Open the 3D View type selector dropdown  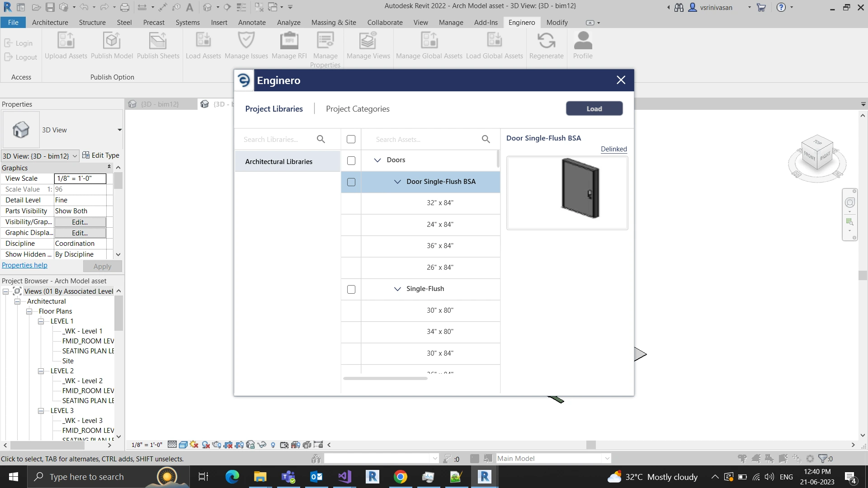(x=119, y=130)
